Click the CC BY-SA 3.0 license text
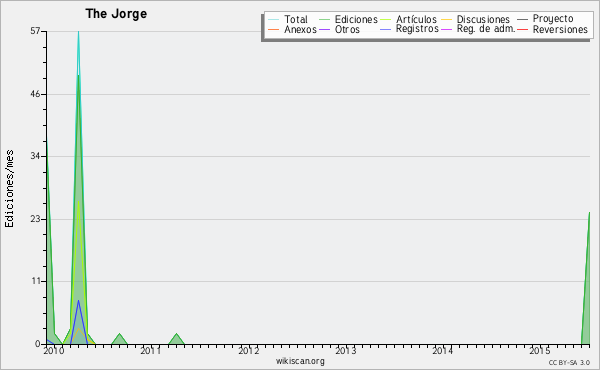Screen dimensions: 600x370 tap(569, 362)
